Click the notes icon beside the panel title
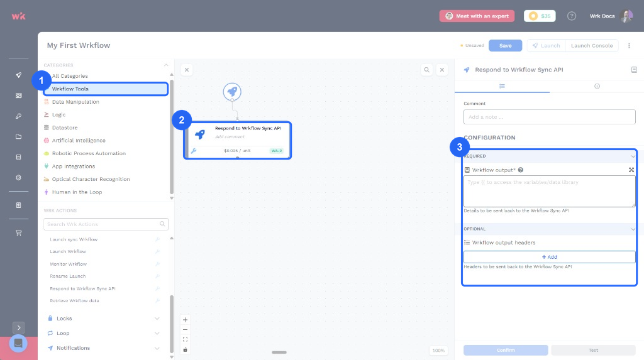Screen dimensions: 644x360 [634, 70]
